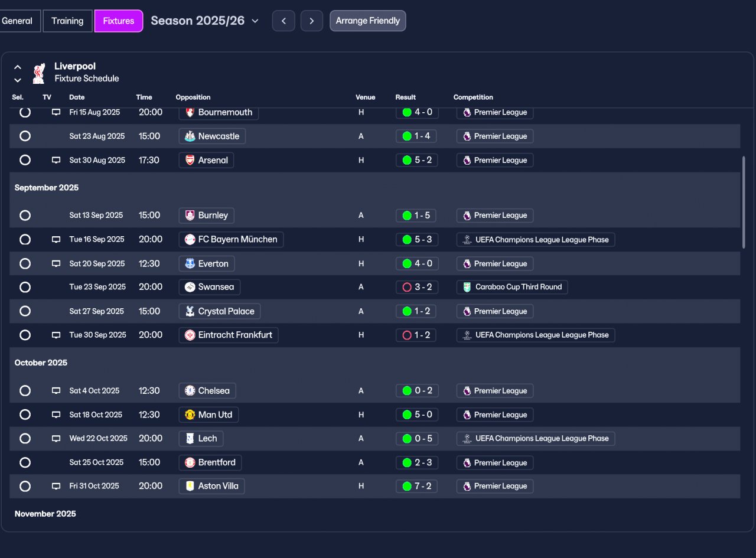Viewport: 756px width, 558px height.
Task: Select the Chelsea fixture radio button
Action: [25, 390]
